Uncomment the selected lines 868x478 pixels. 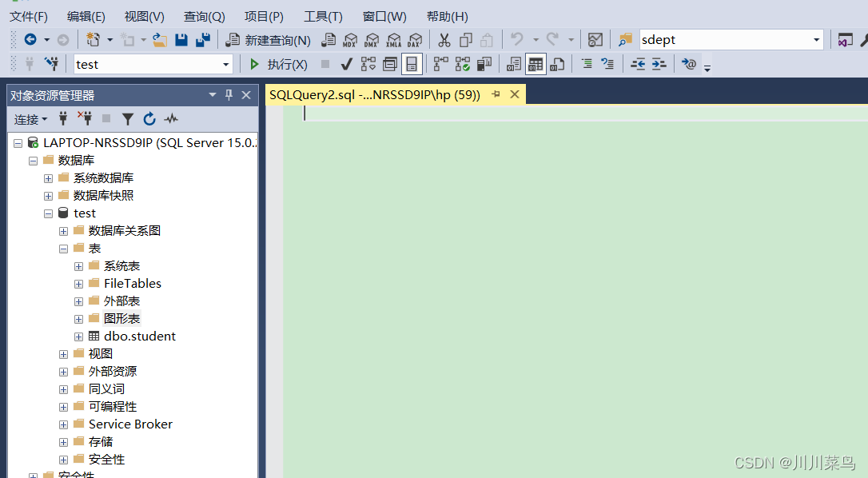(x=607, y=64)
